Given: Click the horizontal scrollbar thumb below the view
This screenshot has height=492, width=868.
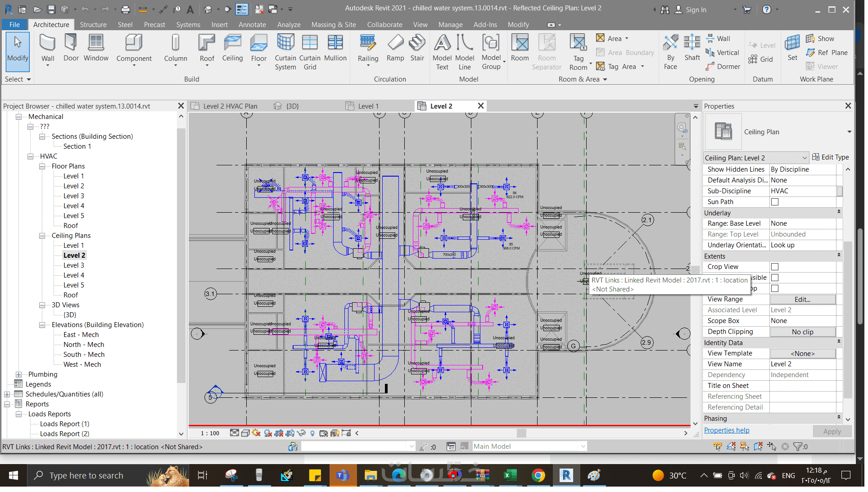Looking at the screenshot, I should click(x=521, y=433).
